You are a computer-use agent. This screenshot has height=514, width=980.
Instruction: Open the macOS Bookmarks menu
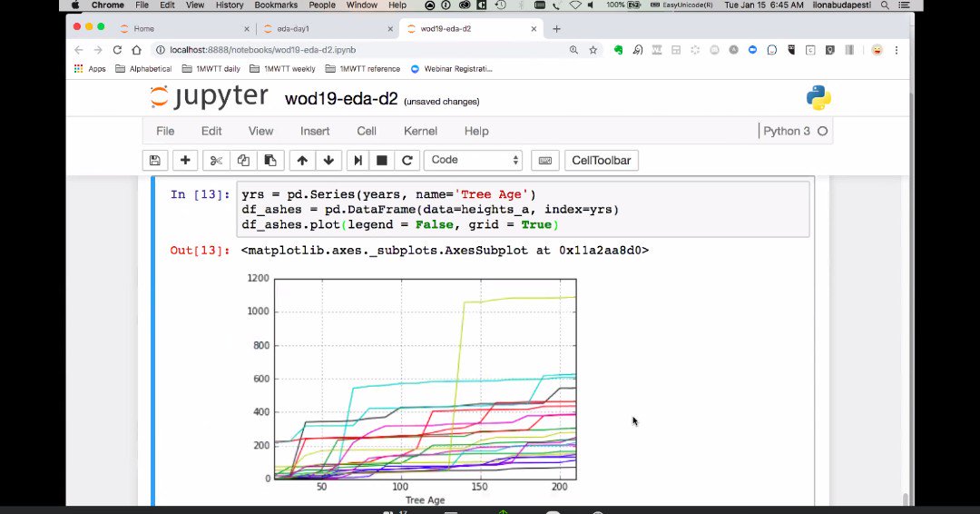tap(276, 5)
